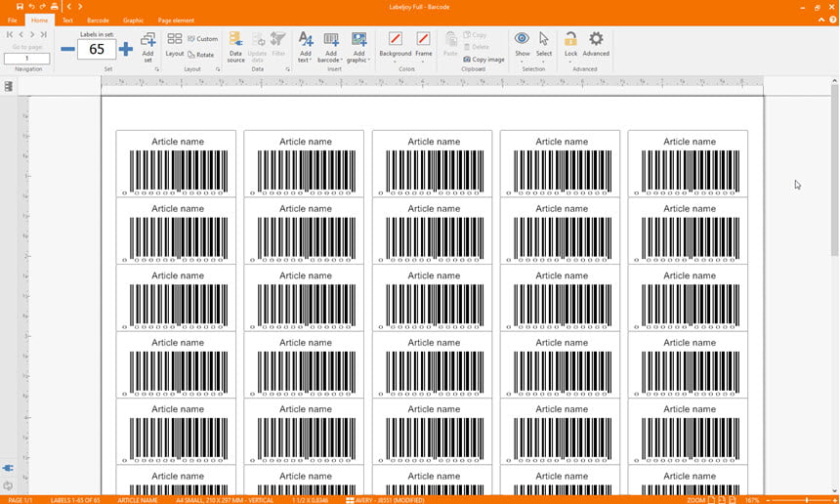Image resolution: width=840 pixels, height=504 pixels.
Task: Pick a Background color
Action: pyautogui.click(x=396, y=47)
